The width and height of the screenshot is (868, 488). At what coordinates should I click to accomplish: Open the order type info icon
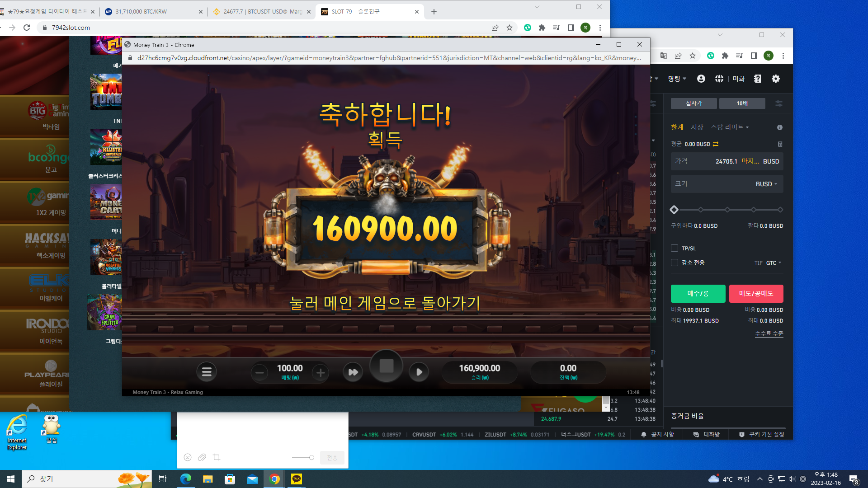pos(780,127)
